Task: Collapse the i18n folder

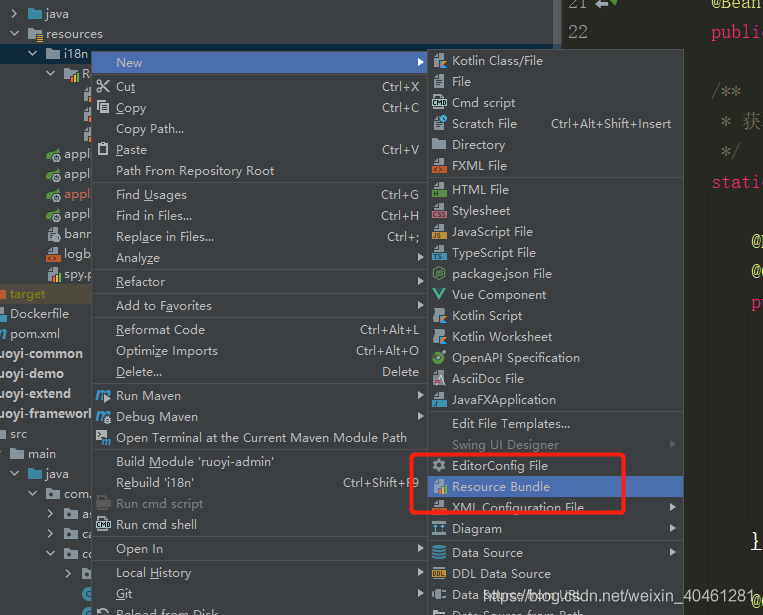Action: pyautogui.click(x=32, y=53)
